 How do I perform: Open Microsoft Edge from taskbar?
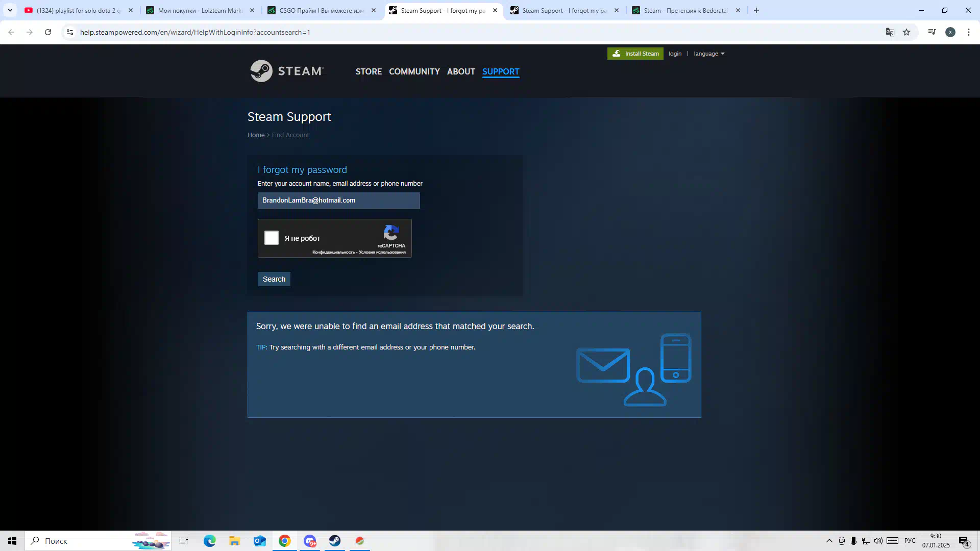(209, 541)
